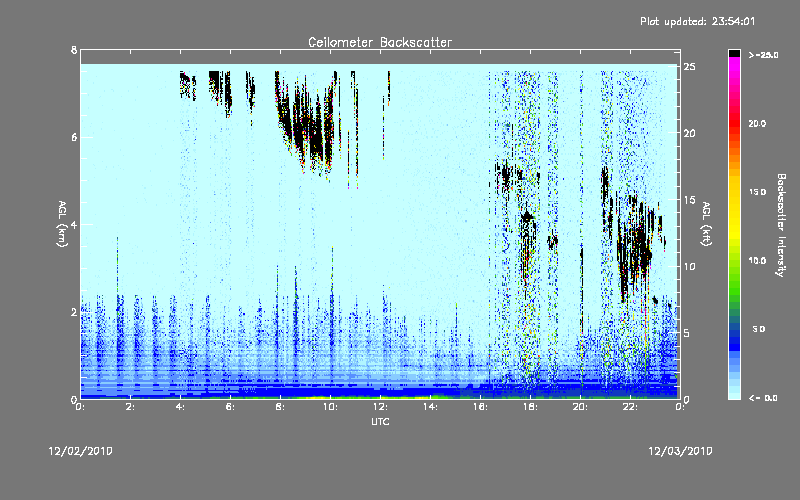Click the "20.0" colorbar value
The height and width of the screenshot is (500, 800).
click(x=757, y=123)
